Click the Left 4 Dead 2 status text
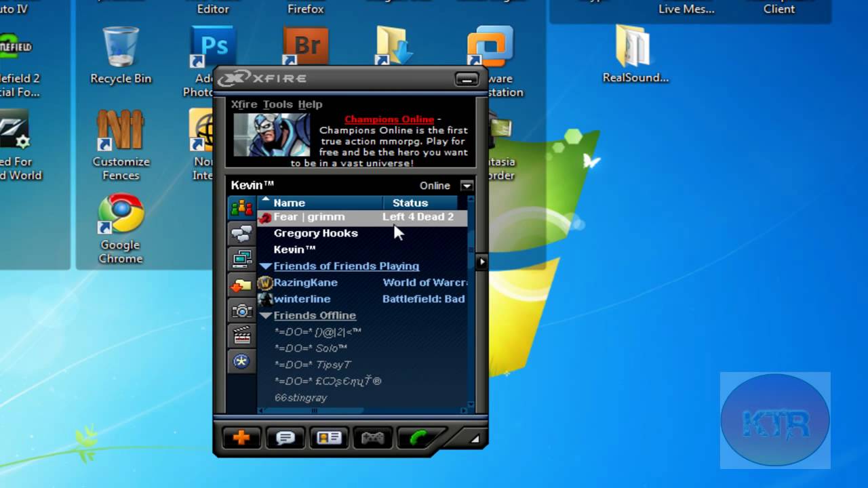Viewport: 868px width, 488px height. [x=418, y=217]
